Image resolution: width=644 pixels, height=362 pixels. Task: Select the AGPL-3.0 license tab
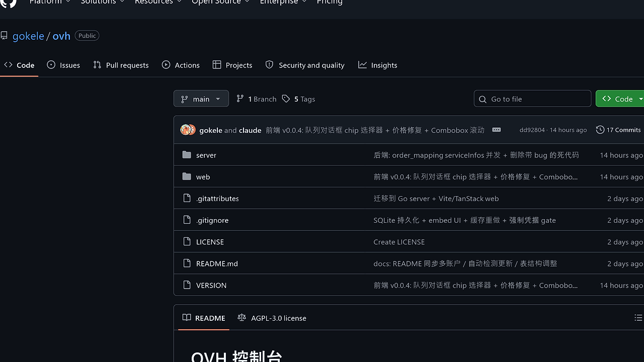coord(272,318)
